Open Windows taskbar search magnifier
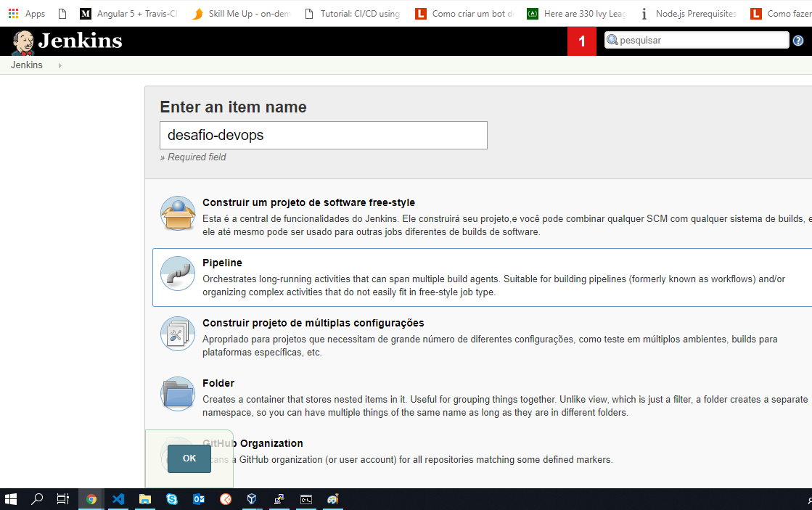Viewport: 812px width, 510px height. pos(37,499)
